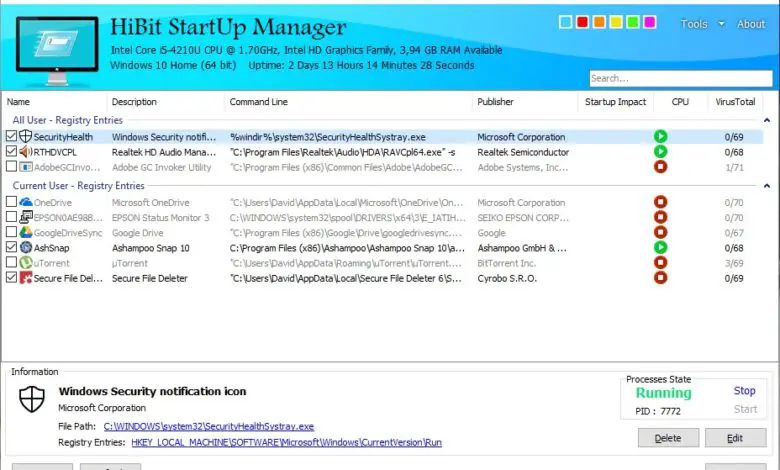The width and height of the screenshot is (780, 470).
Task: Click the large shield icon in Information panel
Action: [32, 399]
